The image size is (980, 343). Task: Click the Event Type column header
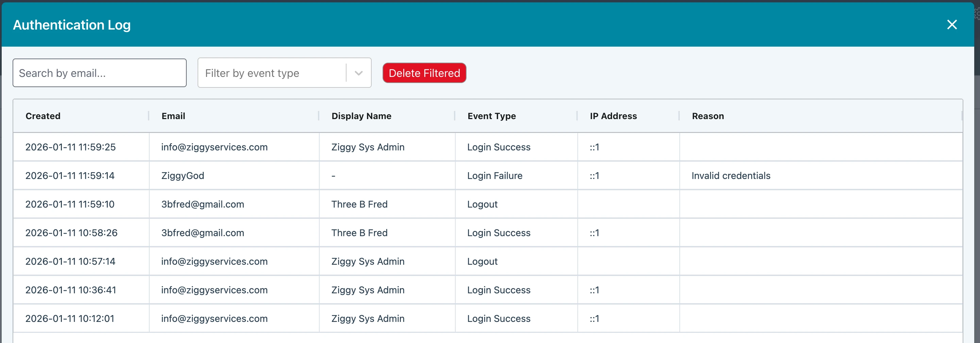pyautogui.click(x=491, y=116)
